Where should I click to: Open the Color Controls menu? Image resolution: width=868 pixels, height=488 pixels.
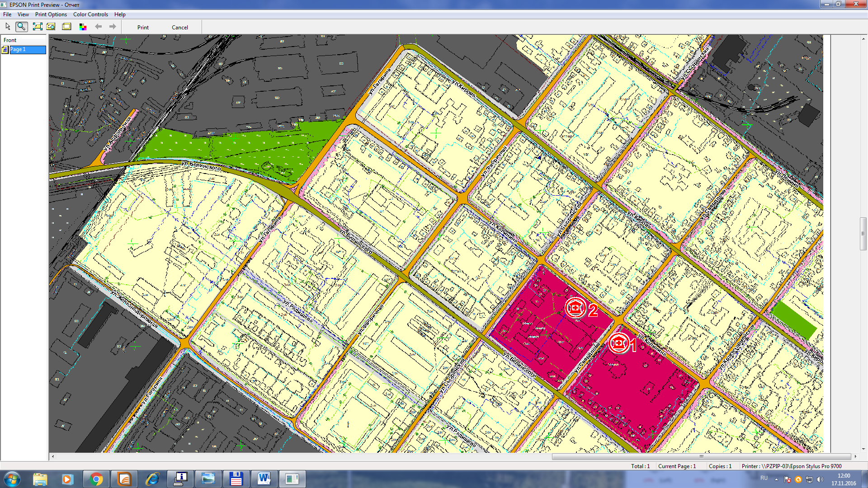[90, 14]
